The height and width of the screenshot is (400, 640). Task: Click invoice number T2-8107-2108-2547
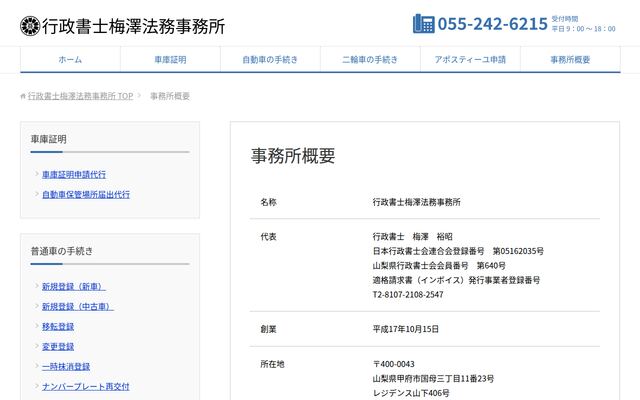tap(408, 295)
